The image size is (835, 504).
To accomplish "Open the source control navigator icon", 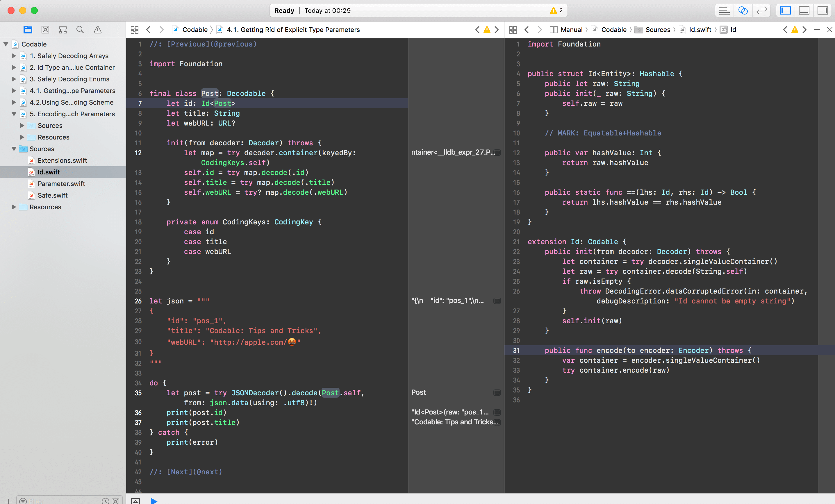I will [45, 30].
